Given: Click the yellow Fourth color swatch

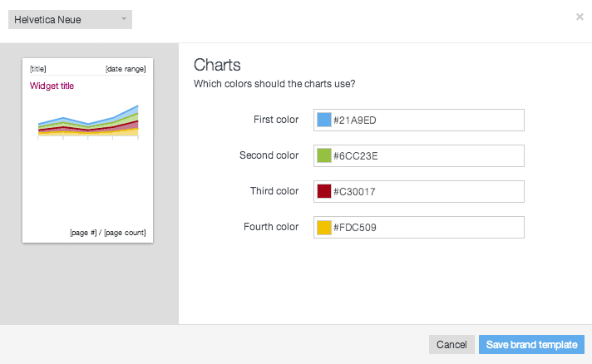Looking at the screenshot, I should coord(324,227).
